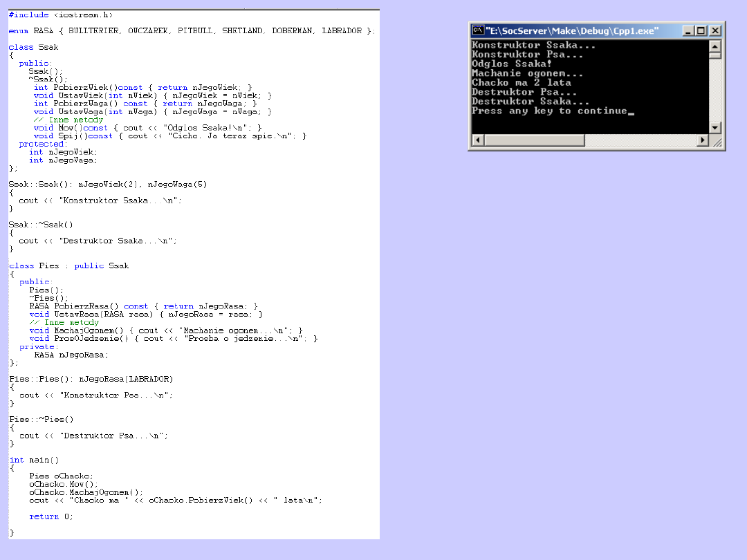Minimize the Cpp1.exe console window
The image size is (747, 560).
pyautogui.click(x=688, y=31)
